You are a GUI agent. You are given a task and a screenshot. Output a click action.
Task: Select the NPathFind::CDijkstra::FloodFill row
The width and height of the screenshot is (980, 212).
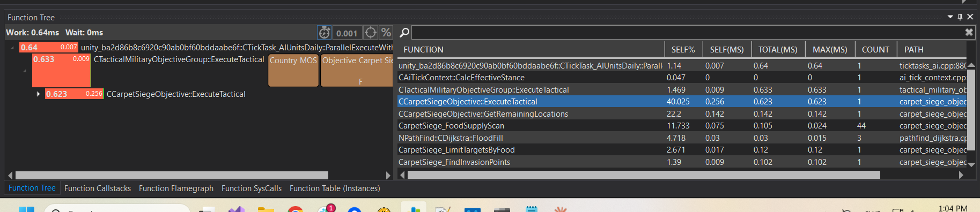coord(682,138)
